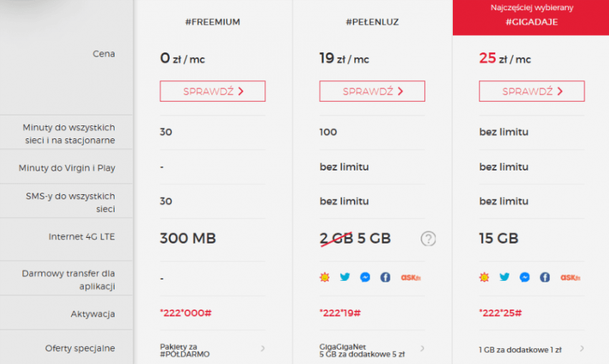Viewport: 609px width, 364px height.
Task: Click the ask.fm icon in #GIGADAJE column
Action: [570, 277]
